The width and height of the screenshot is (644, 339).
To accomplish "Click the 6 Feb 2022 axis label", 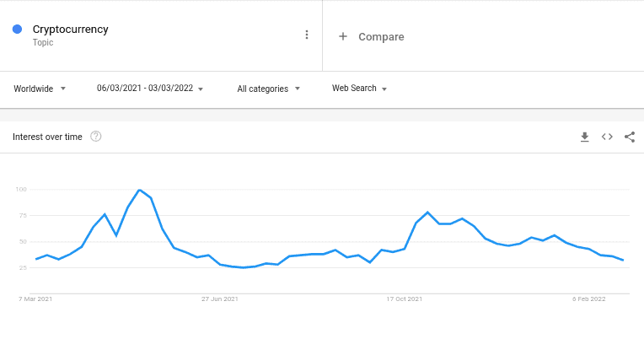I will [x=589, y=299].
